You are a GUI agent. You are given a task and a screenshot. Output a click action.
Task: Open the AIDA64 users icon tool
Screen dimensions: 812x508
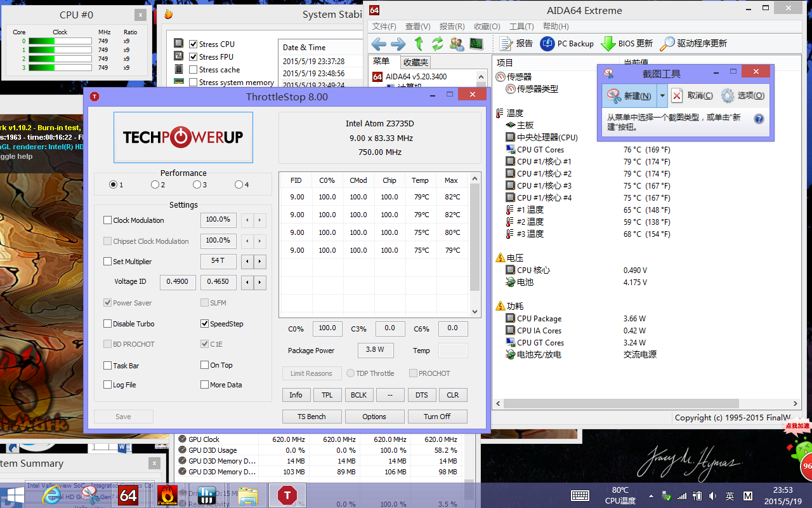coord(456,44)
